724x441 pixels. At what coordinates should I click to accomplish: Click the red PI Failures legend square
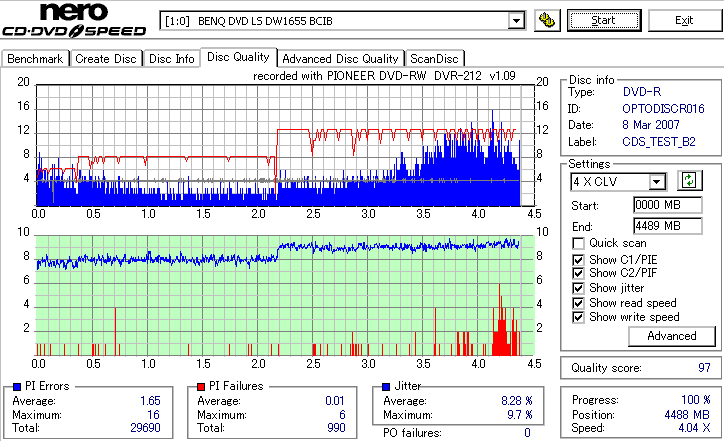(x=201, y=387)
